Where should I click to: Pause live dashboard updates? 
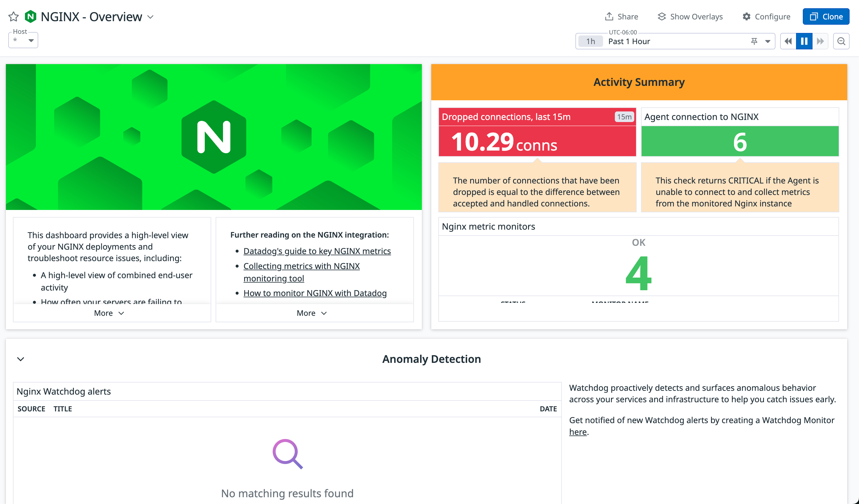(804, 41)
